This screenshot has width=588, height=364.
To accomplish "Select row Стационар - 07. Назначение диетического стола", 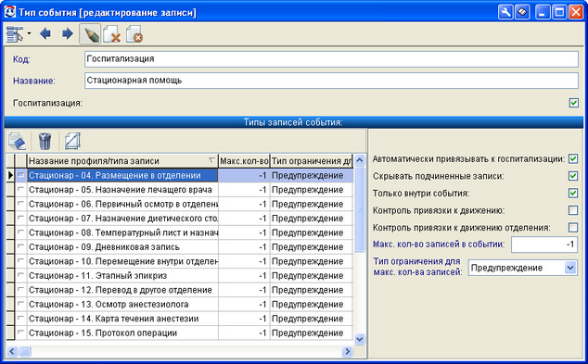I will 180,219.
